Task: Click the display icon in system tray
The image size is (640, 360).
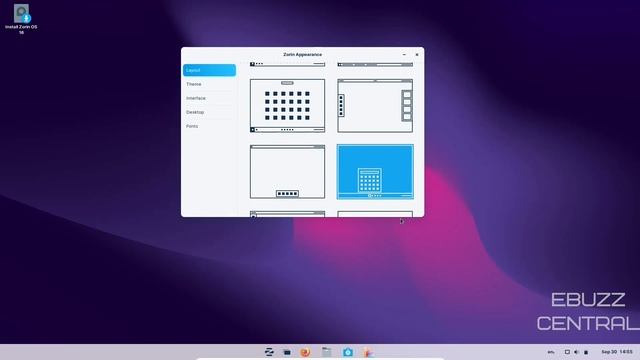Action: [567, 352]
